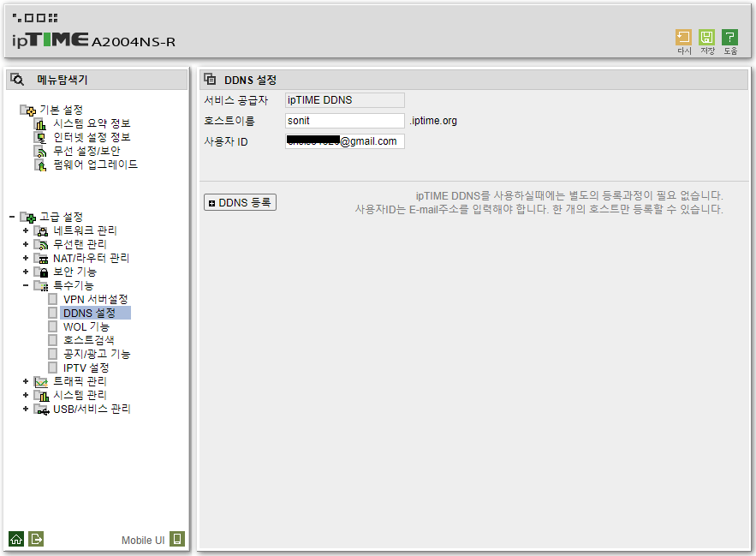Click the 인터넷 설정 정보 computer icon
The image size is (756, 556).
pyautogui.click(x=40, y=138)
